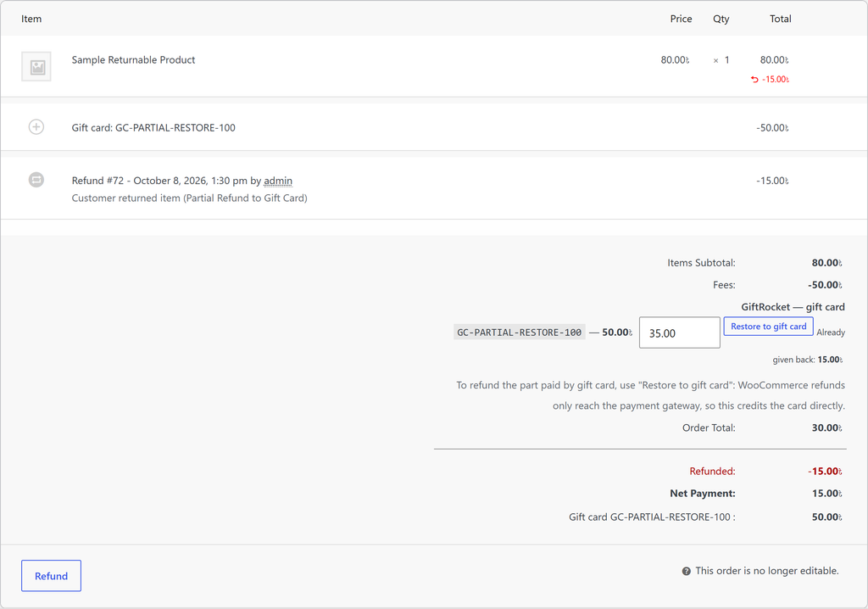Click the GiftRocket — gift card heading

[793, 307]
